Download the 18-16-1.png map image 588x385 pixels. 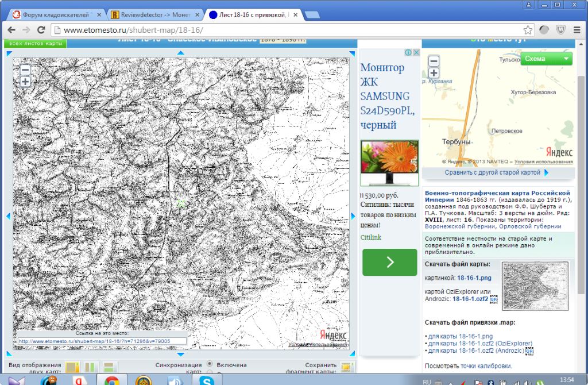(474, 278)
